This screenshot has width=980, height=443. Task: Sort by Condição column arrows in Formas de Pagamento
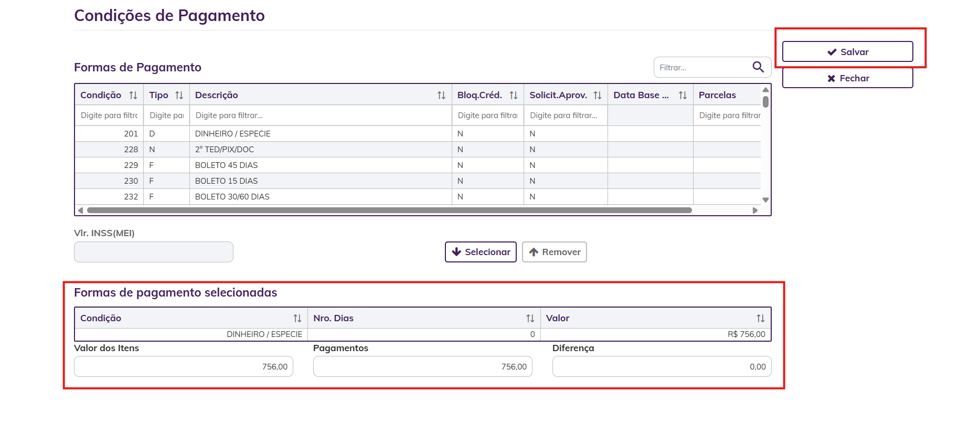pyautogui.click(x=133, y=95)
